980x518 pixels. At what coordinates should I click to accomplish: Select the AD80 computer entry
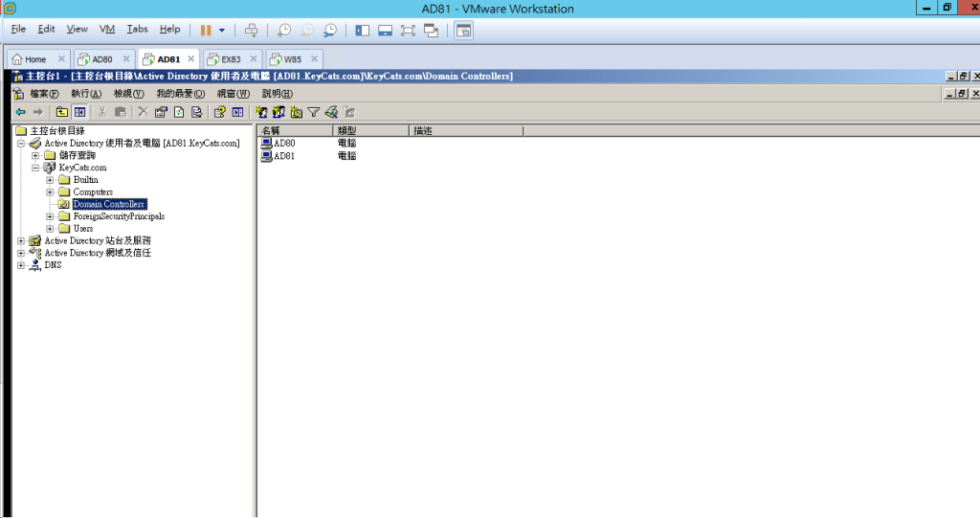click(x=284, y=143)
